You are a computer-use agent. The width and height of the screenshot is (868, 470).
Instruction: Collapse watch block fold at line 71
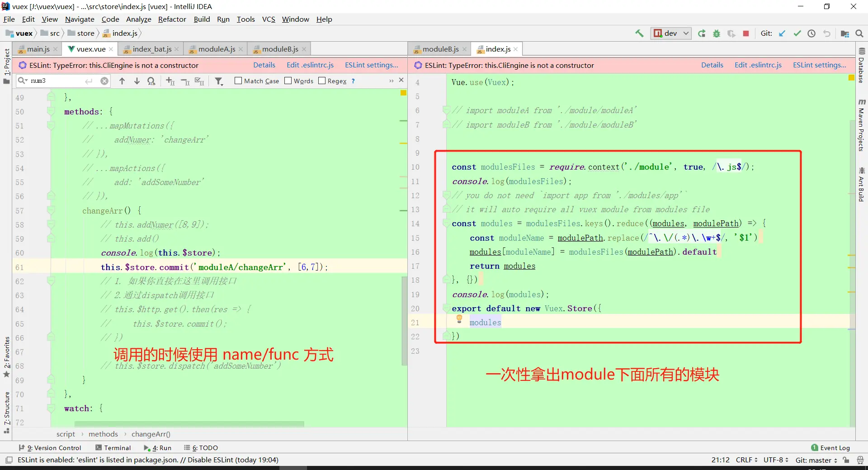point(51,408)
